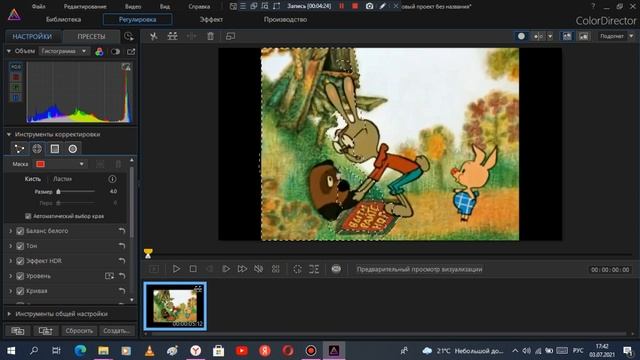The image size is (640, 360).
Task: Collapse the Объем section
Action: click(9, 51)
